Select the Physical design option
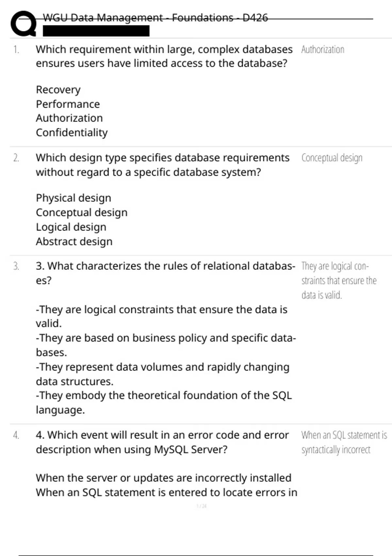Viewport: 392px width, 556px height. [x=73, y=198]
